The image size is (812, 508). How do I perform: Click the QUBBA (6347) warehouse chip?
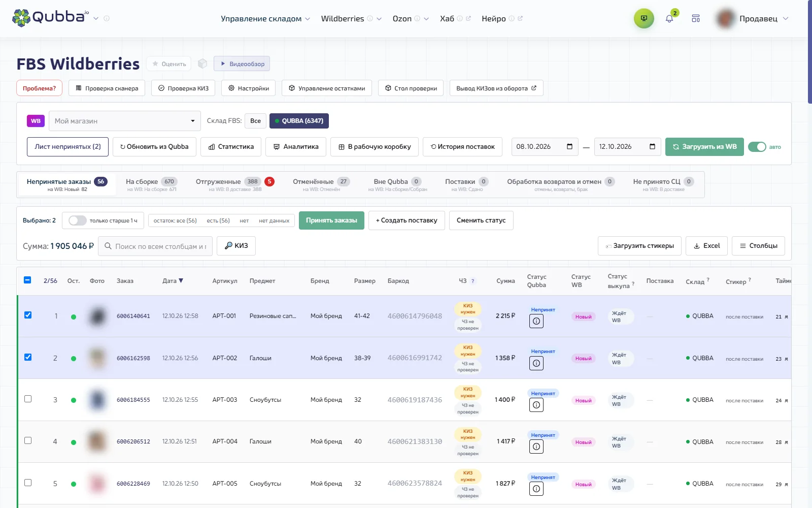[299, 121]
